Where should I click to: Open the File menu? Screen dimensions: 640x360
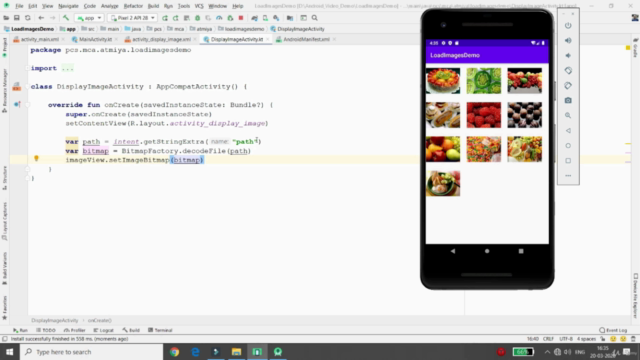coord(19,6)
